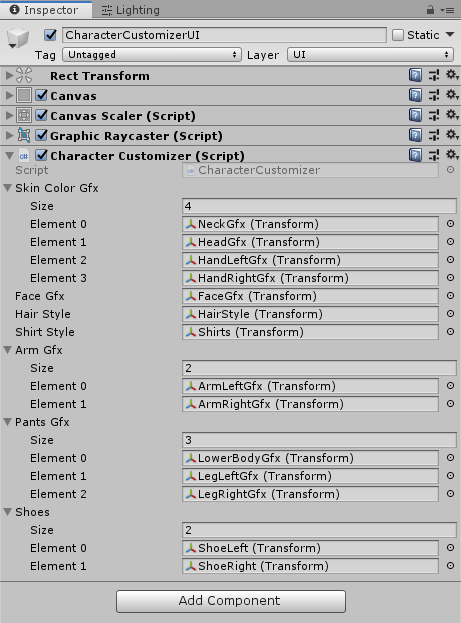This screenshot has height=623, width=461.
Task: Open the Tag dropdown showing Untagged
Action: point(152,54)
